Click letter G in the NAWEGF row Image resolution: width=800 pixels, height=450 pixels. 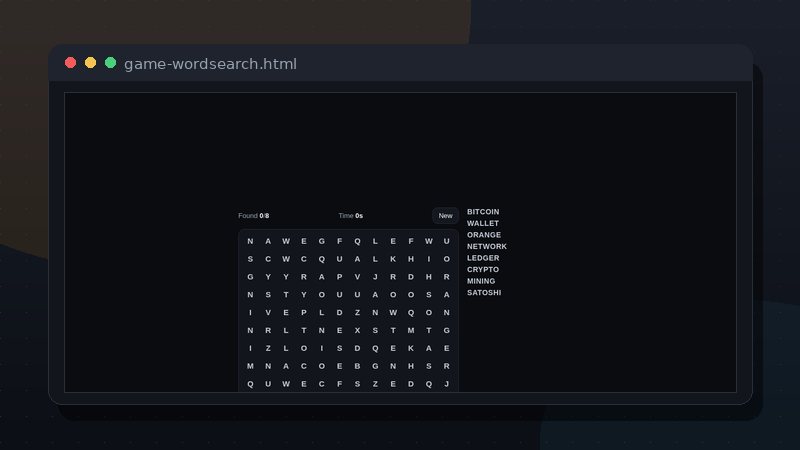point(321,241)
